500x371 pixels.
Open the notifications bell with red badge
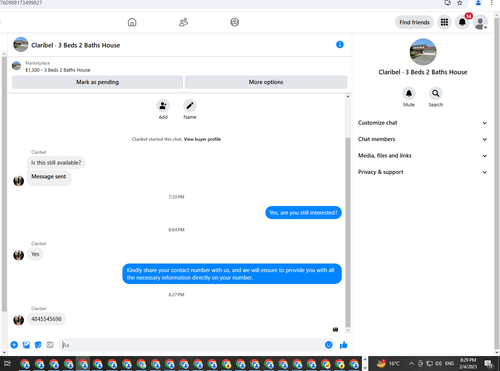[x=462, y=22]
